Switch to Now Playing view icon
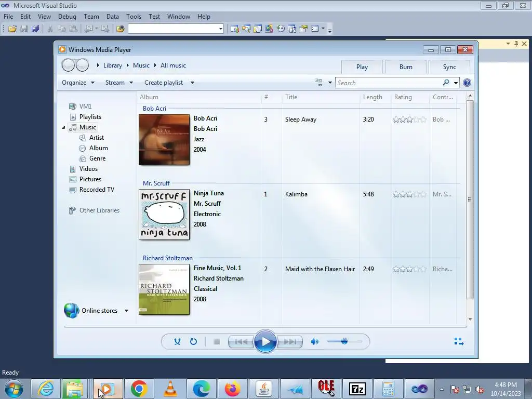 click(459, 342)
